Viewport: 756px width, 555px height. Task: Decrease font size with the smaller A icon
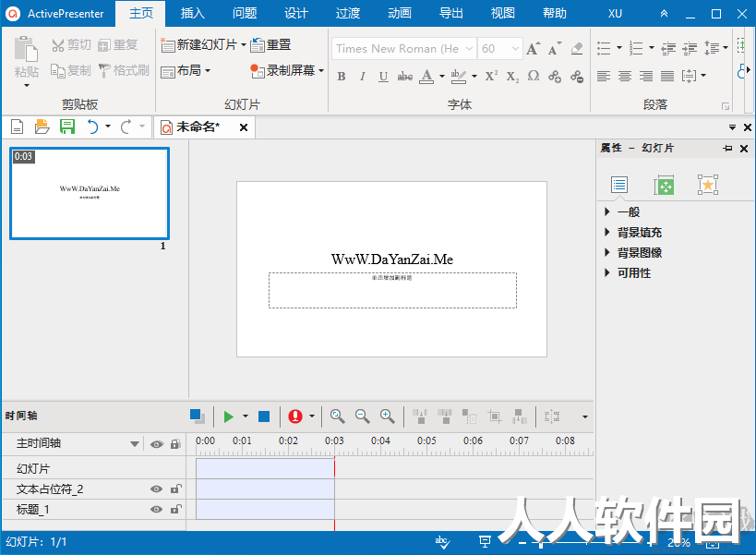pos(555,49)
